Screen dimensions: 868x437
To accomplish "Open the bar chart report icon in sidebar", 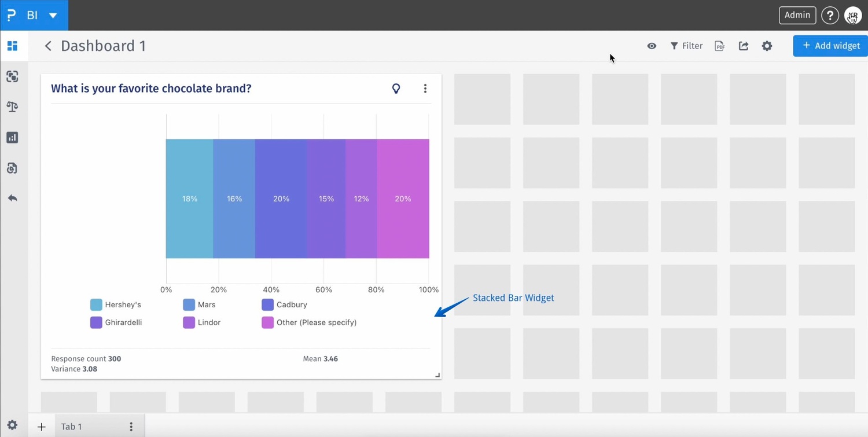I will click(x=12, y=138).
